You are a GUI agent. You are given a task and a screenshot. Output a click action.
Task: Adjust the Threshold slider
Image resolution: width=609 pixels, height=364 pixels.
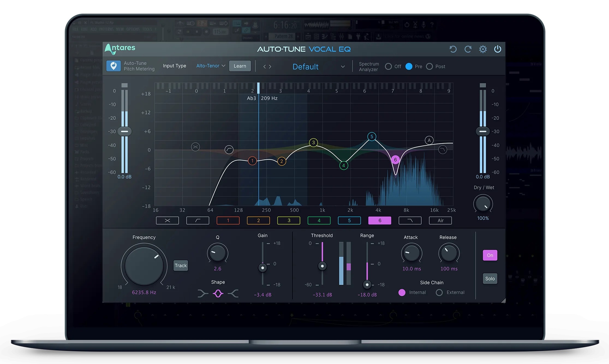322,266
